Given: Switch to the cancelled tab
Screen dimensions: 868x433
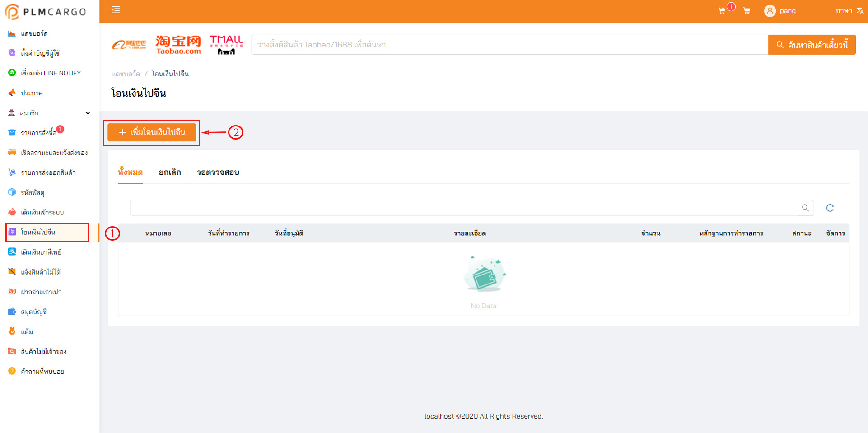Looking at the screenshot, I should coord(170,172).
